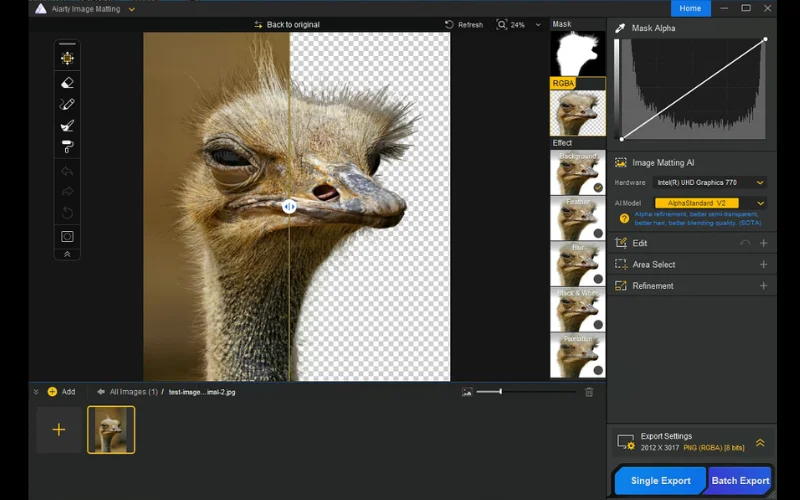Enable the Feather effect circle
Image resolution: width=800 pixels, height=500 pixels.
pos(598,233)
